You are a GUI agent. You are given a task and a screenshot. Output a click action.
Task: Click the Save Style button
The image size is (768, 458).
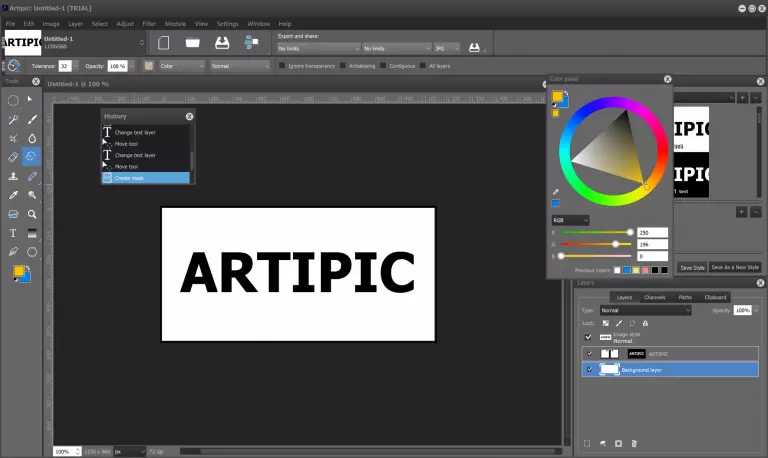pos(692,268)
